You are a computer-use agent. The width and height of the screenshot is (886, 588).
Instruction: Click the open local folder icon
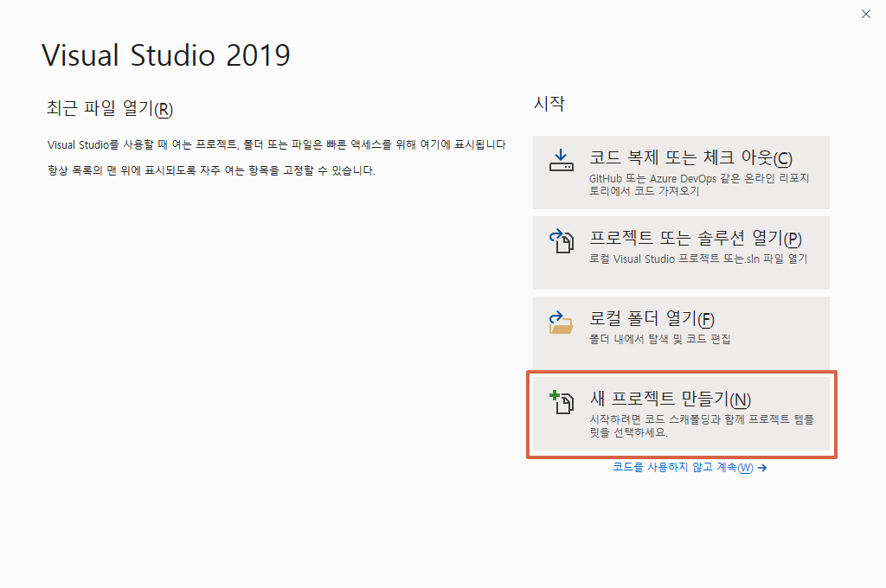click(x=561, y=322)
